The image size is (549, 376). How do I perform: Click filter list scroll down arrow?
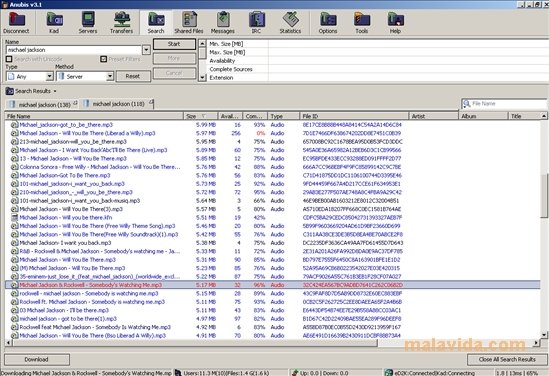tap(202, 77)
